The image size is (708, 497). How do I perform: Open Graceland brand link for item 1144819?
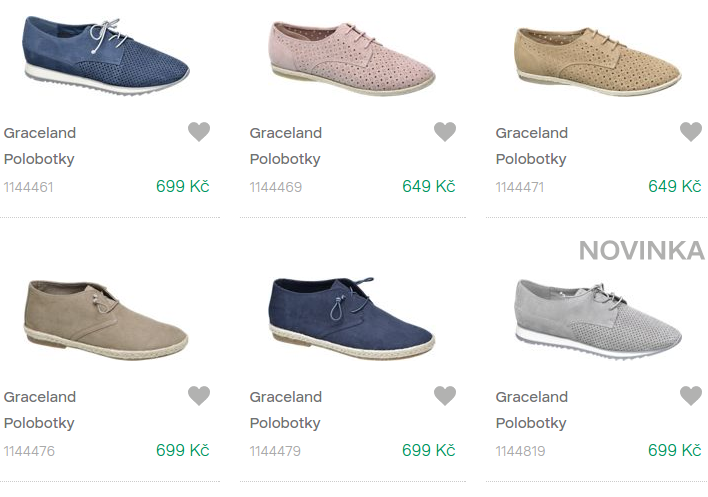(532, 397)
